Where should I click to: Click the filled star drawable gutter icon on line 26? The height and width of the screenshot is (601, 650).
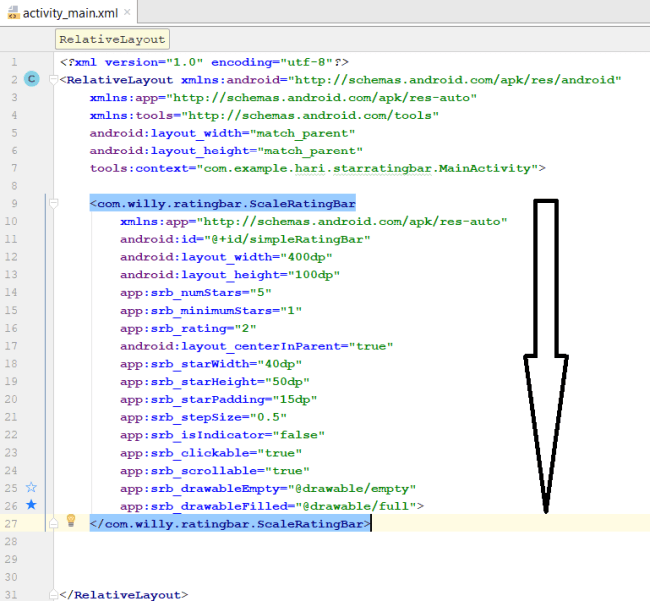click(31, 505)
